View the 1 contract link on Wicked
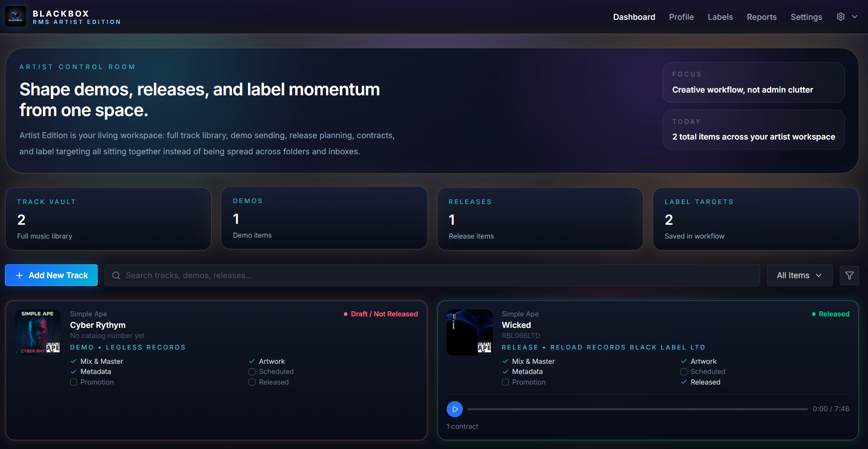This screenshot has width=868, height=449. point(462,426)
